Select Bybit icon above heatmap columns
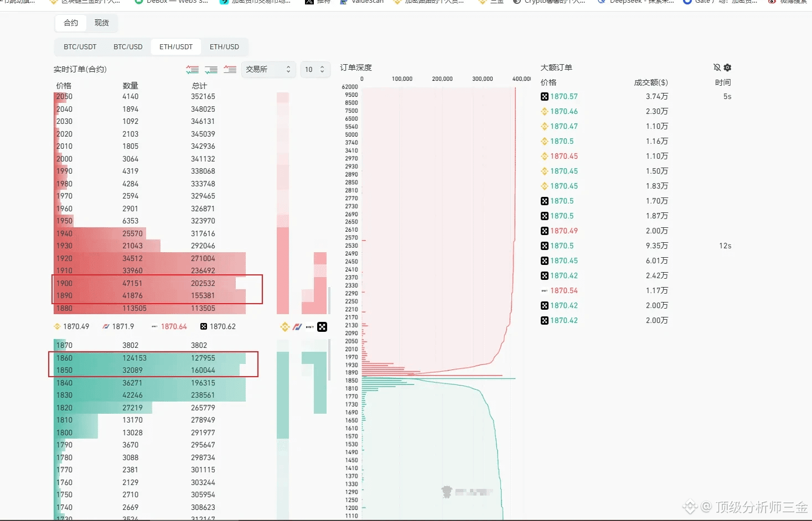Image resolution: width=812 pixels, height=521 pixels. pos(310,327)
